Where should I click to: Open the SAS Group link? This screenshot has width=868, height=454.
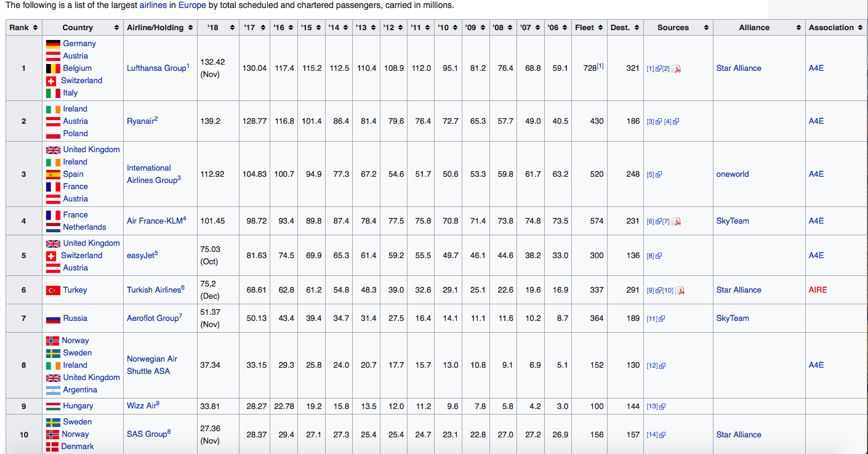click(147, 434)
